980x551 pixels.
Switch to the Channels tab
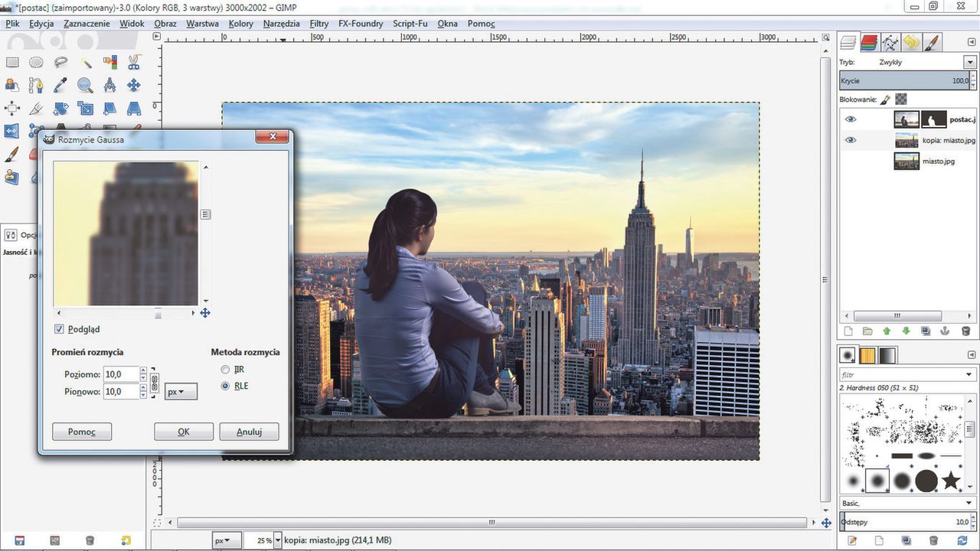pyautogui.click(x=868, y=43)
